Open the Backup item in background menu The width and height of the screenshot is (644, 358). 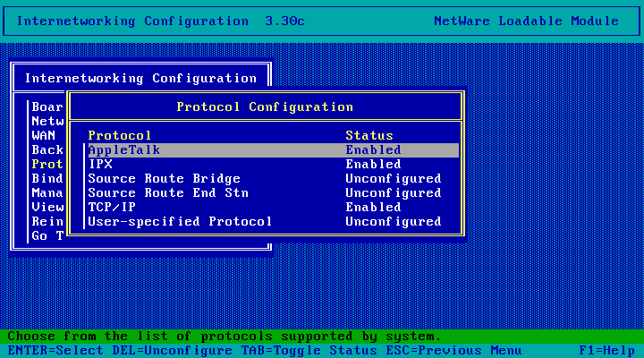pos(47,150)
